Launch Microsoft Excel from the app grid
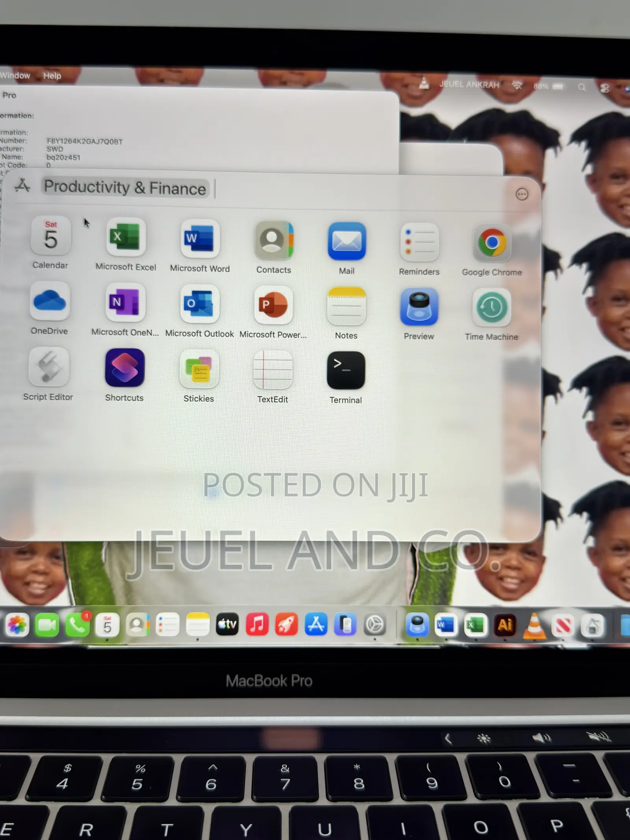This screenshot has width=630, height=840. (x=126, y=237)
